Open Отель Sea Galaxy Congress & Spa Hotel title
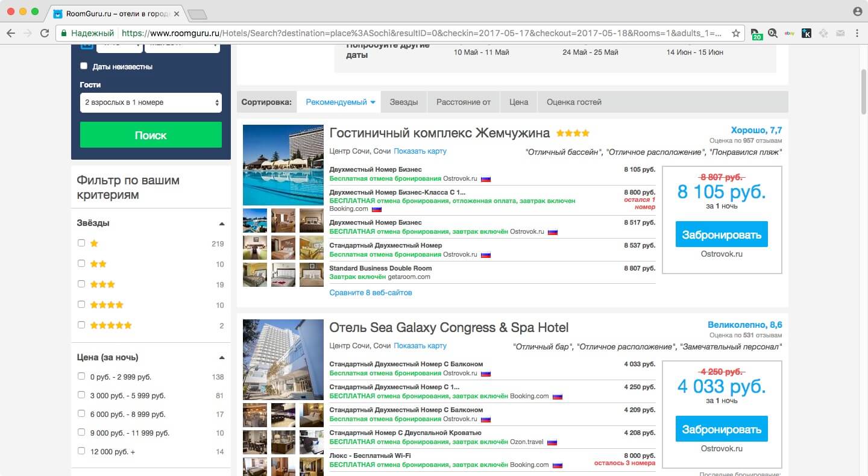This screenshot has height=476, width=868. 449,328
